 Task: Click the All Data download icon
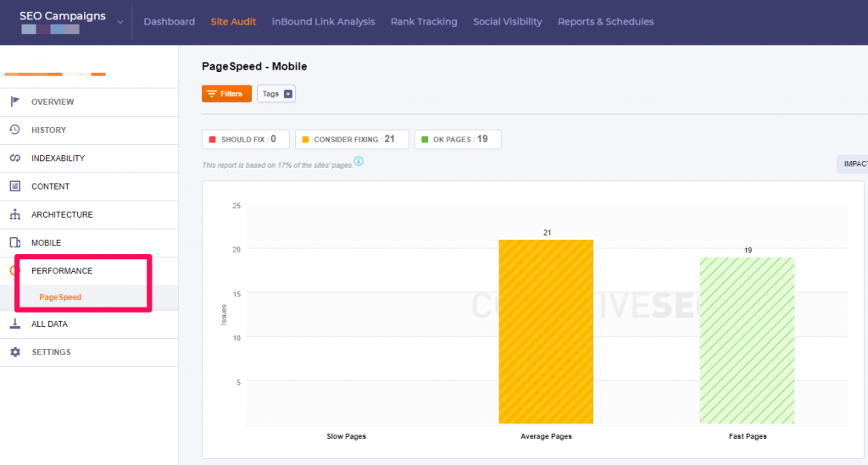[15, 324]
